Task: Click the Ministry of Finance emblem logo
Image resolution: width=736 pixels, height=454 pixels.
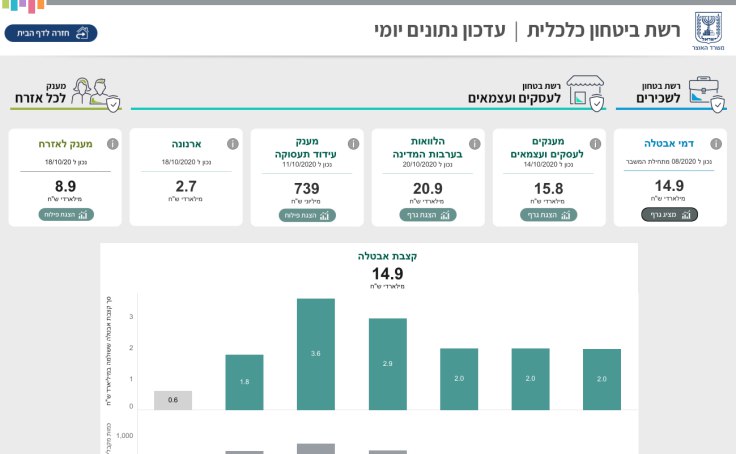Action: click(708, 31)
